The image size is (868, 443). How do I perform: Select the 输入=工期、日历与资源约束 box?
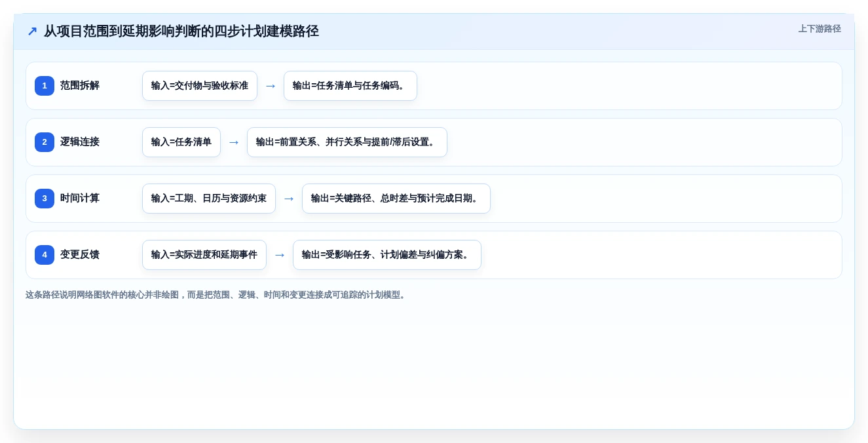209,199
